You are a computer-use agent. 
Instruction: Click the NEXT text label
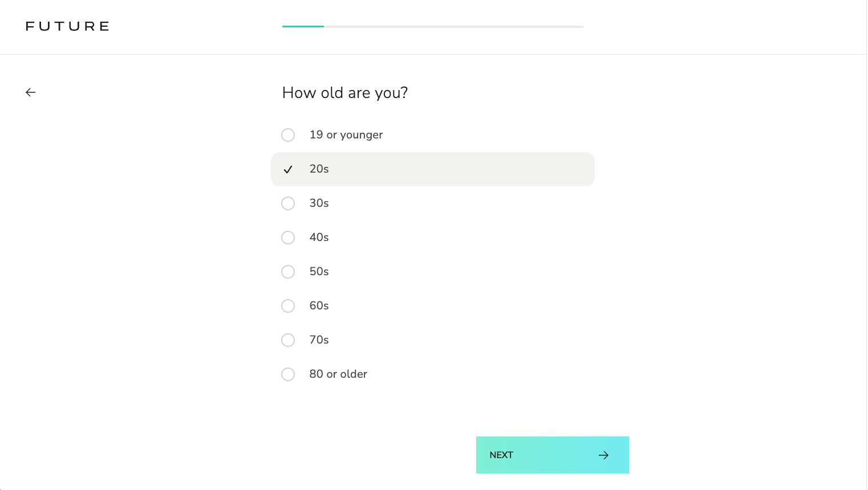[501, 455]
